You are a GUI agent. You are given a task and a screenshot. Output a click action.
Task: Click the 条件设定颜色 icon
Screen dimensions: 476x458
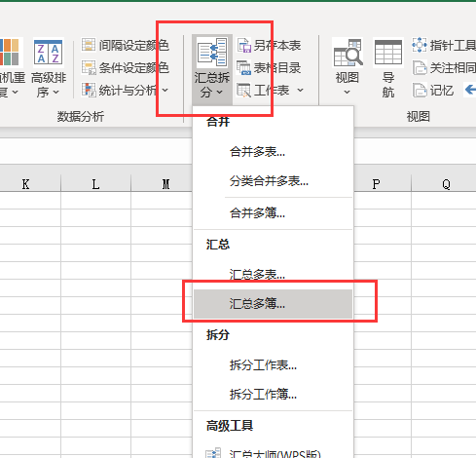point(89,67)
